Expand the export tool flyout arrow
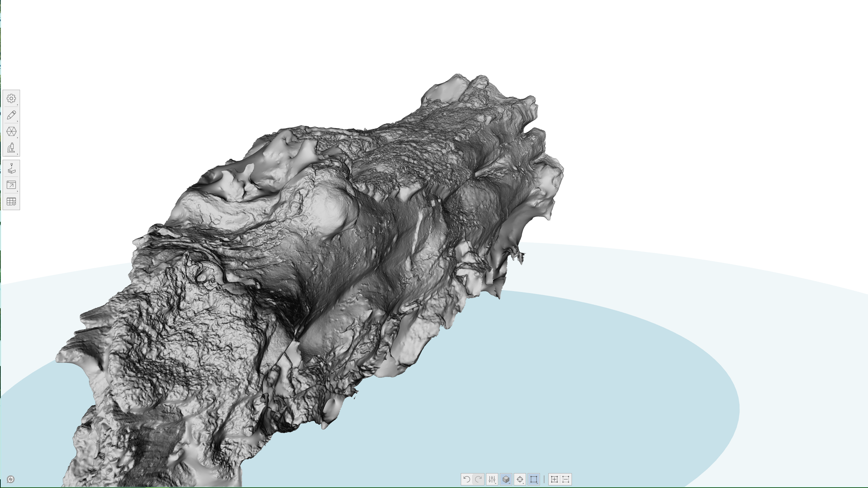 (x=17, y=191)
